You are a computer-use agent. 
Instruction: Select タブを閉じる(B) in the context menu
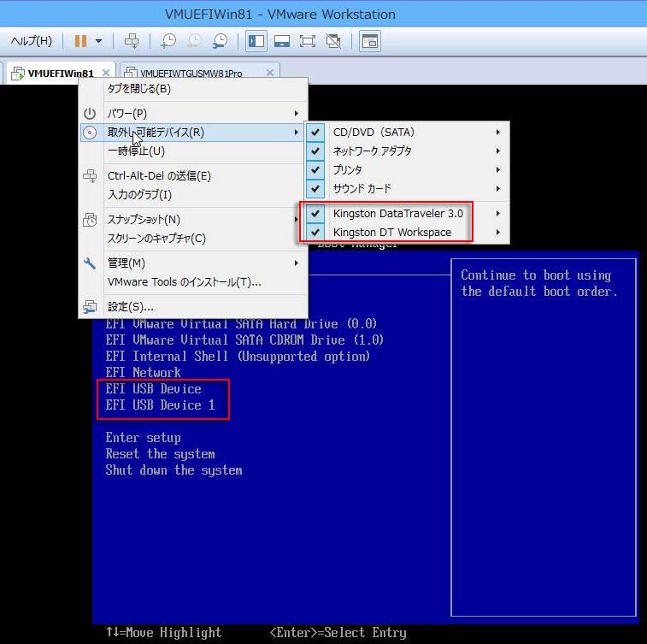tap(193, 89)
